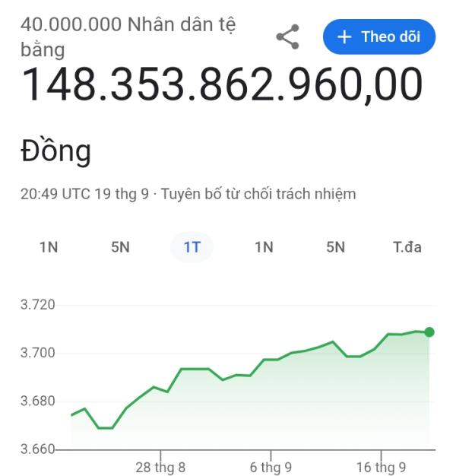Click the 20:49 UTC 19 thg 9 timestamp
Image resolution: width=456 pixels, height=476 pixels.
pos(84,194)
